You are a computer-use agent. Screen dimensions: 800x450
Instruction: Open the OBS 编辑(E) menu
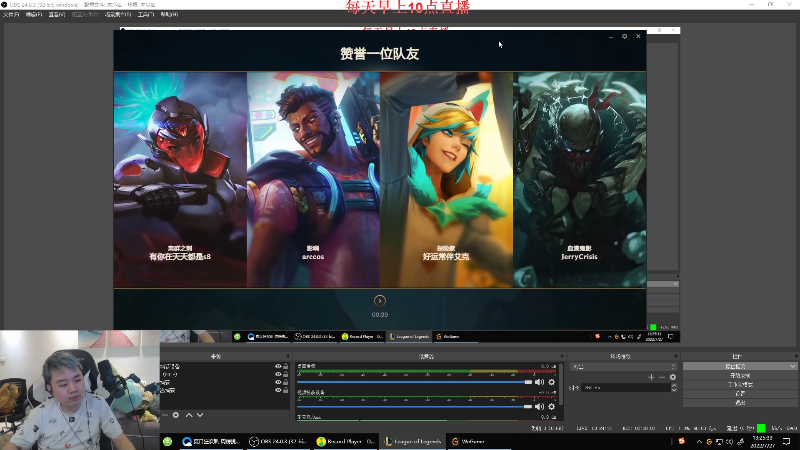pyautogui.click(x=34, y=14)
